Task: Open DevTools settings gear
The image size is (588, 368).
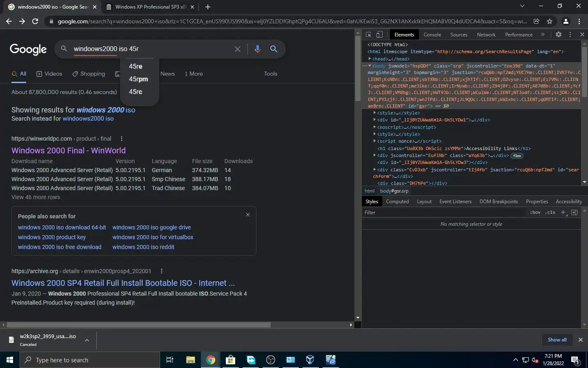Action: point(559,35)
